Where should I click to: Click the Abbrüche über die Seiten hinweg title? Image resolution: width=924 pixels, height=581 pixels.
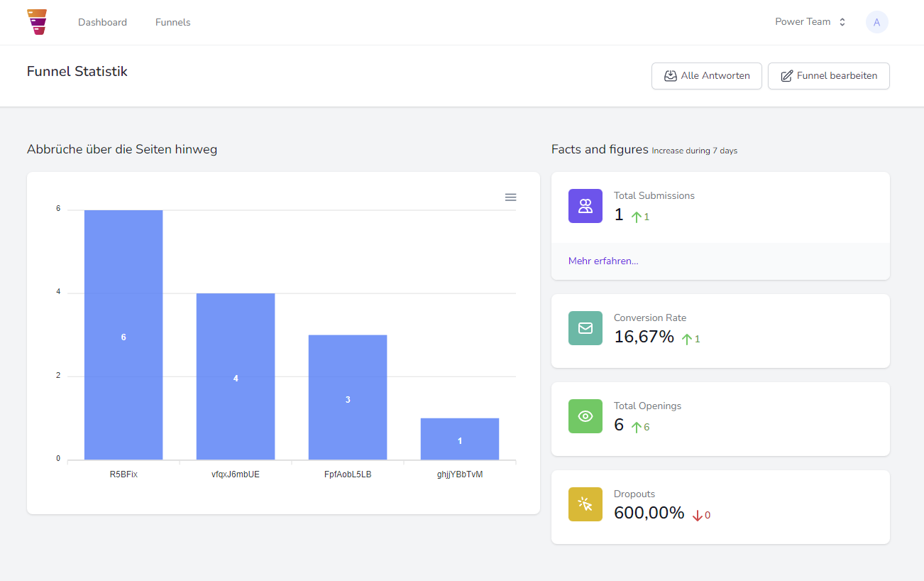(122, 149)
